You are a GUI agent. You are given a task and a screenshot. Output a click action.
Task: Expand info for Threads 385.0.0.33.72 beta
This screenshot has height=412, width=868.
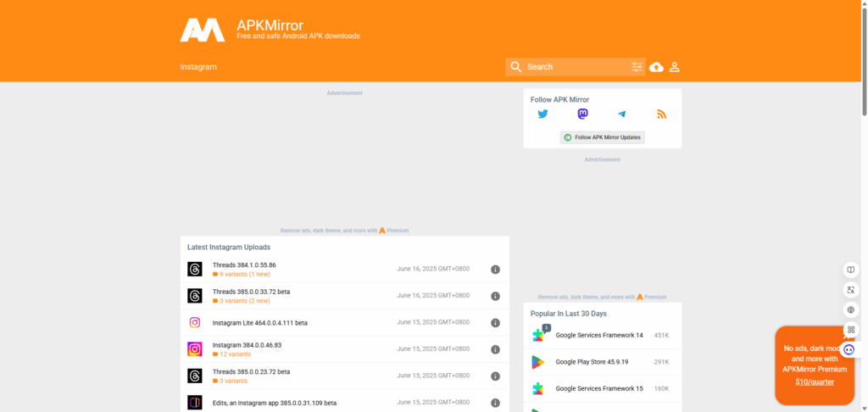(x=495, y=296)
